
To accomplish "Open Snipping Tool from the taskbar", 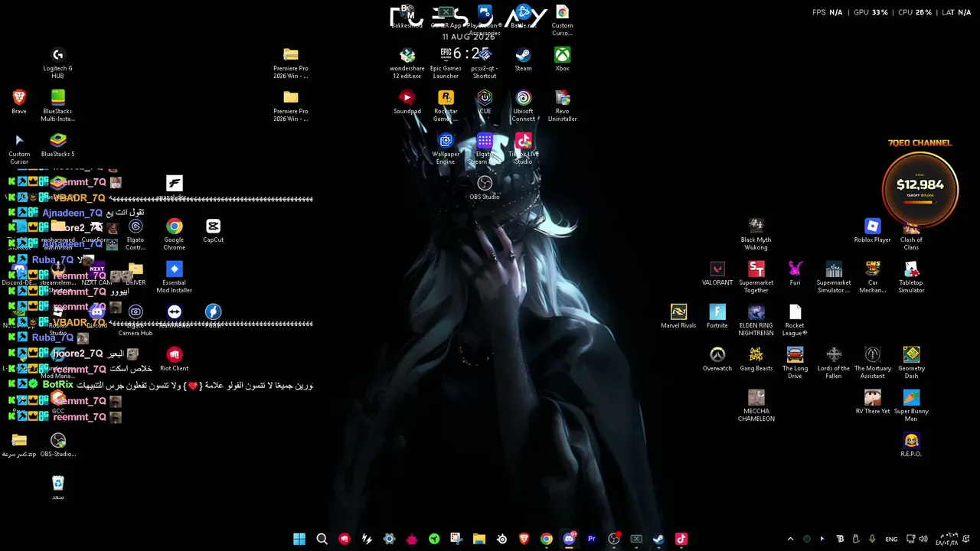I will pyautogui.click(x=456, y=539).
